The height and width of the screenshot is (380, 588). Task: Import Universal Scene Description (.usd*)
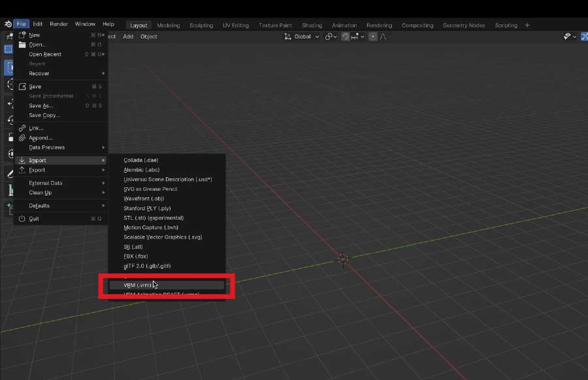[x=167, y=179]
